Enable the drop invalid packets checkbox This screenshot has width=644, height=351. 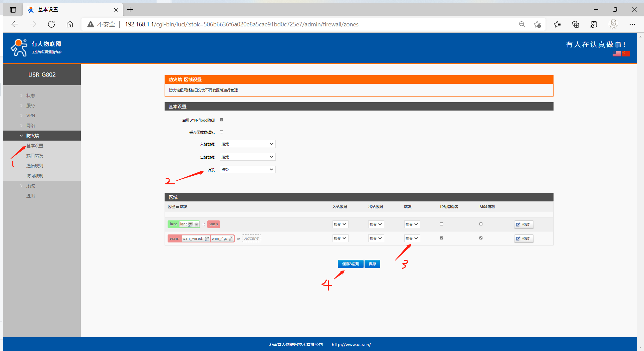221,132
